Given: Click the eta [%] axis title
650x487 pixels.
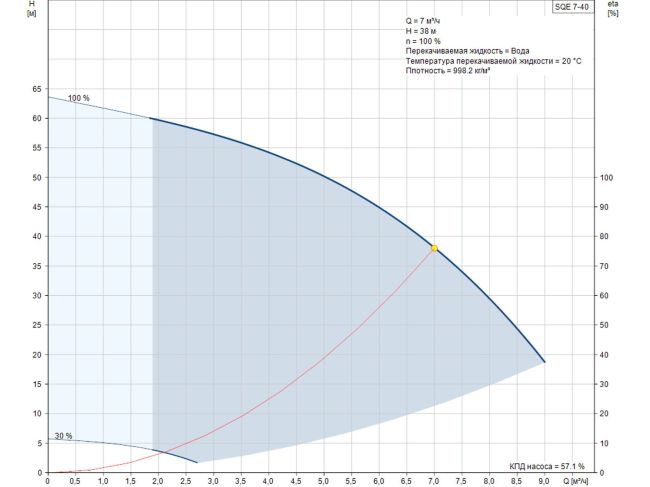Looking at the screenshot, I should pos(612,8).
